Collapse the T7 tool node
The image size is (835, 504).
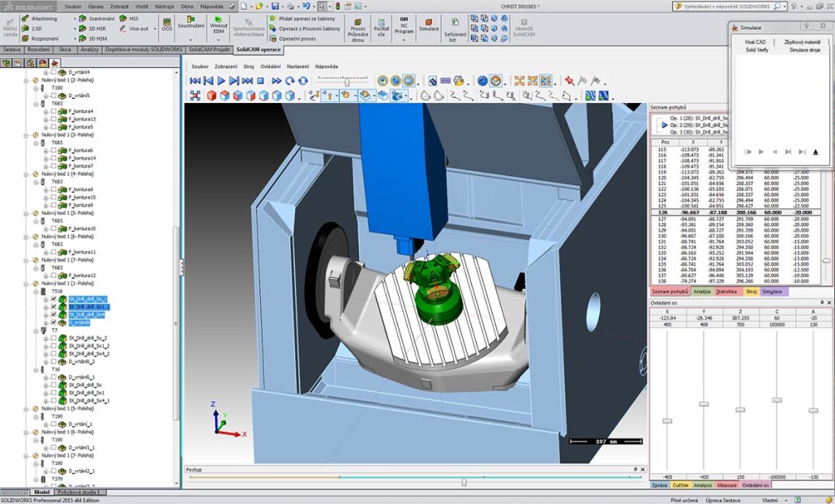(36, 331)
